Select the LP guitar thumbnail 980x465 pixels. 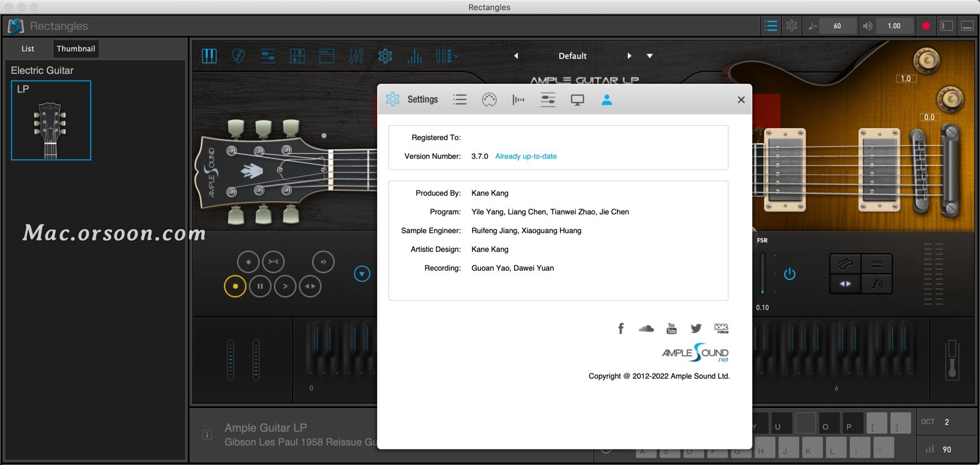point(51,121)
